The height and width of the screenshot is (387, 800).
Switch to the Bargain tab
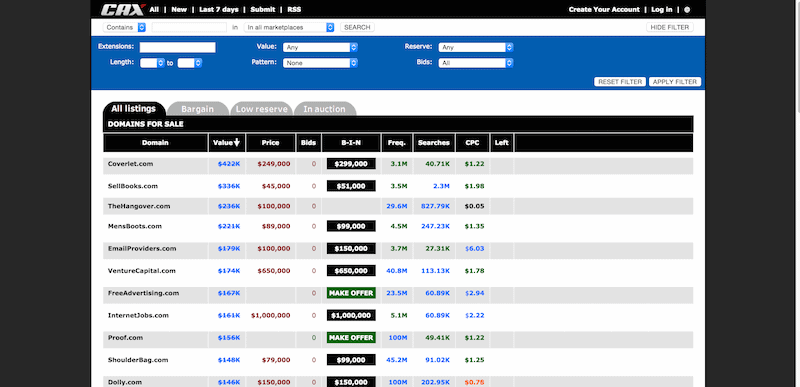(x=197, y=109)
